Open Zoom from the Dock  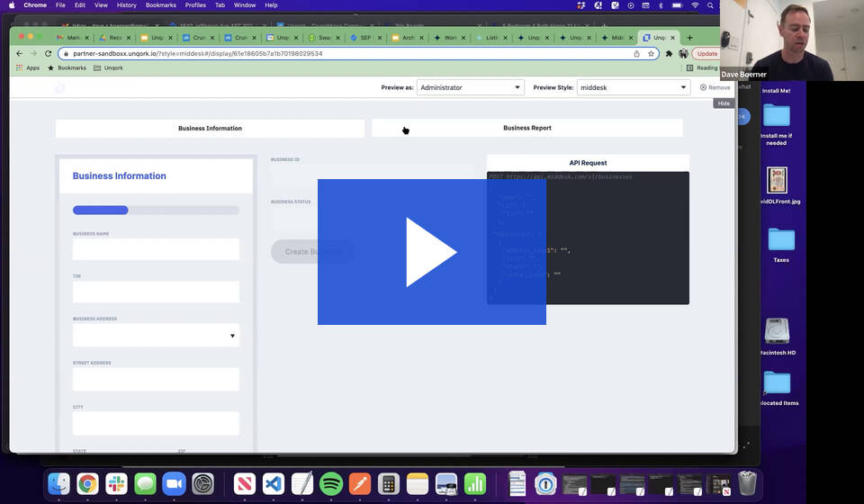174,484
